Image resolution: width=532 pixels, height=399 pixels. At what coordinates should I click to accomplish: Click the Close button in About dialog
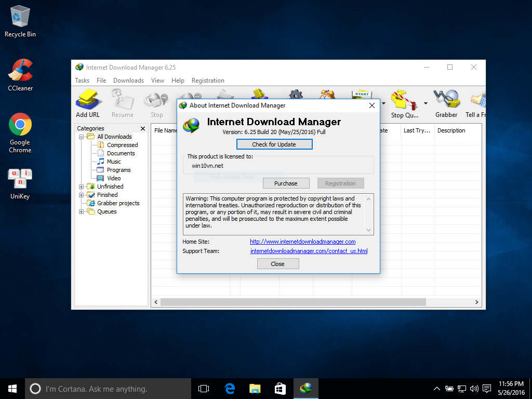(278, 263)
